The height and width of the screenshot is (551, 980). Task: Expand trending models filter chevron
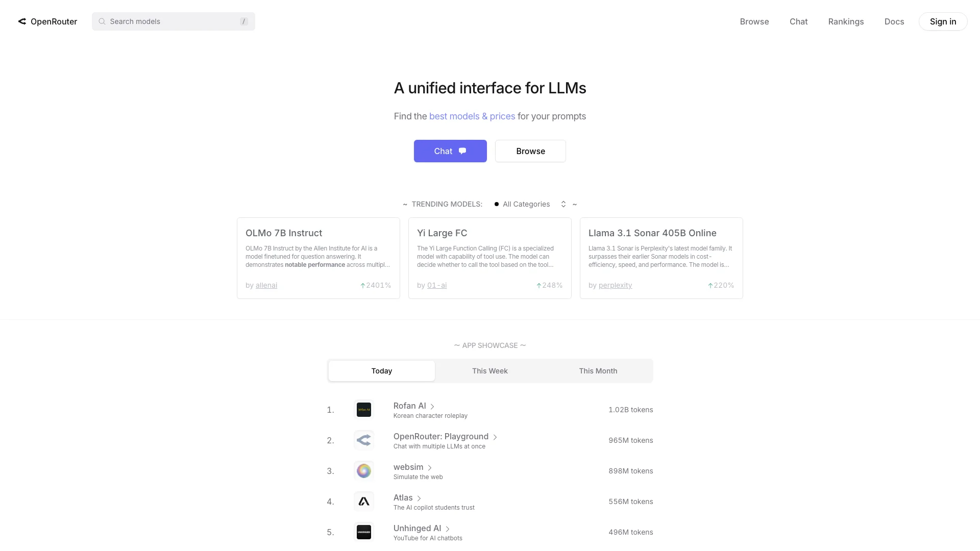click(562, 204)
